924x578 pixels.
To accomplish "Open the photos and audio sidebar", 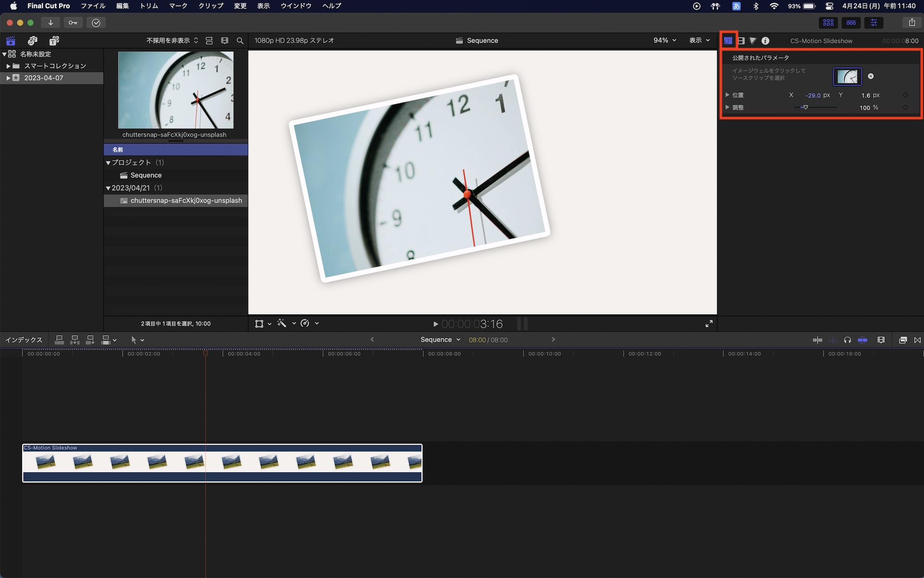I will (32, 41).
